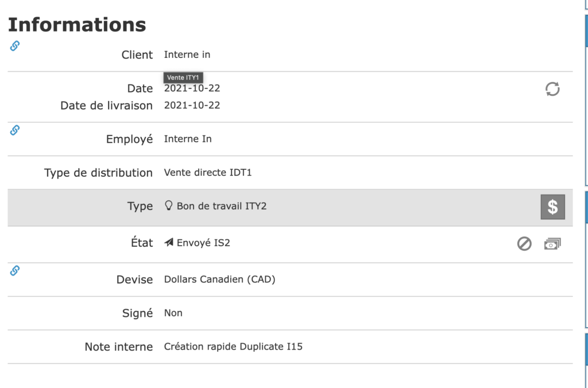Viewport: 588px width, 388px height.
Task: Click the refresh arrows icon on Date row
Action: click(552, 89)
